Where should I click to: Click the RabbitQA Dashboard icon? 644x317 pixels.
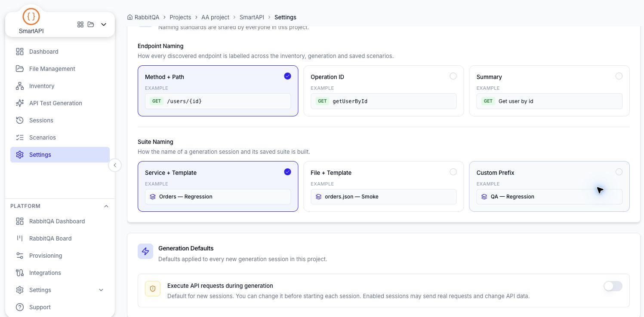(x=20, y=221)
